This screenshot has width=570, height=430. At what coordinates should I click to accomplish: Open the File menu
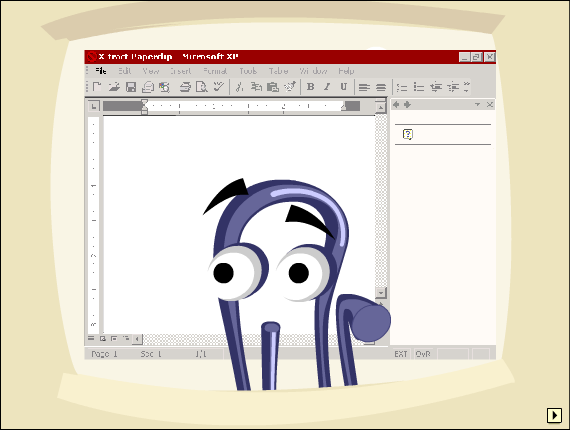[101, 71]
